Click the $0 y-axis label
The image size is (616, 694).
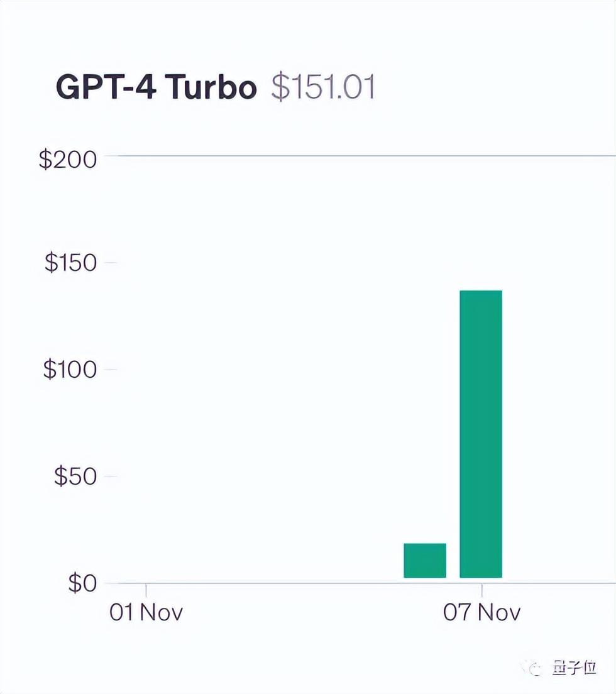(x=82, y=583)
